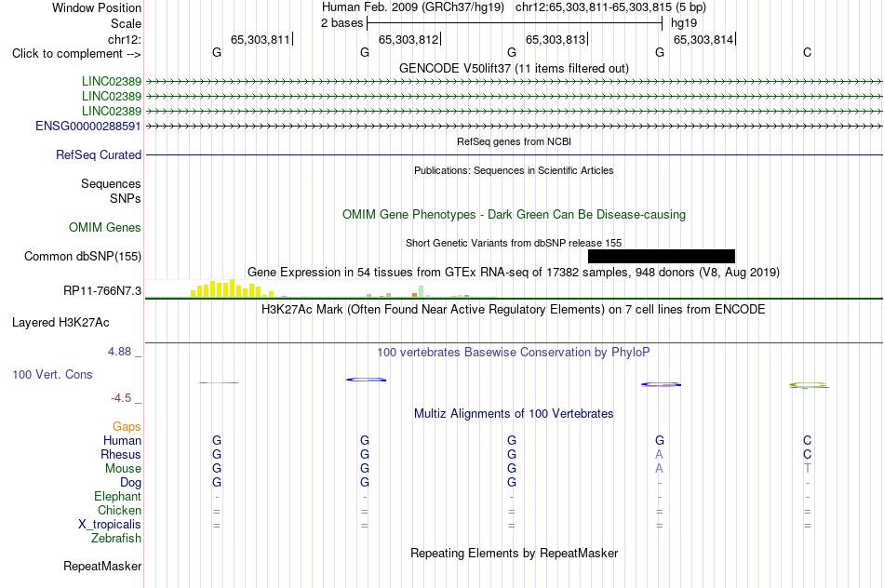Click 'Repeating Elements by RepeatMasker' title
Screen dimensions: 884x588
[x=514, y=553]
